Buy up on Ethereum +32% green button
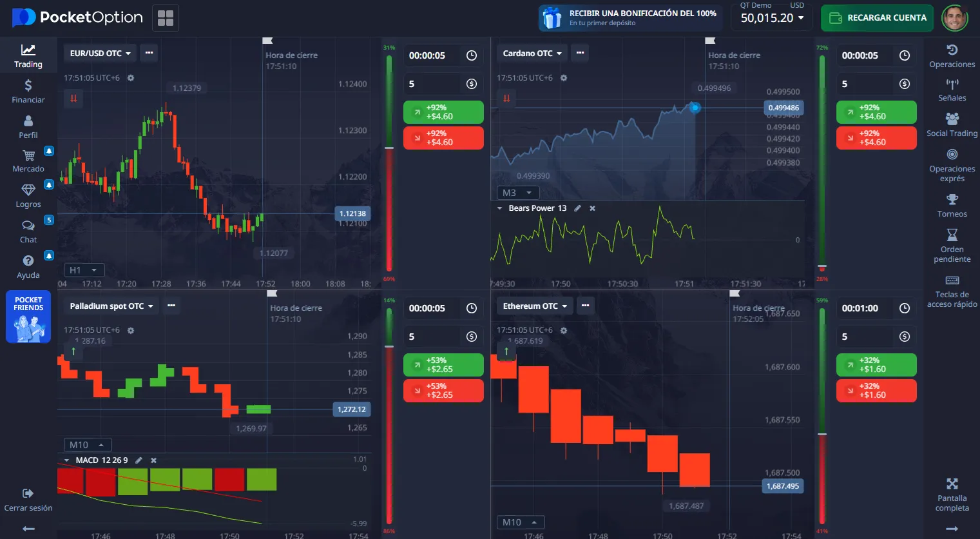 (x=876, y=365)
